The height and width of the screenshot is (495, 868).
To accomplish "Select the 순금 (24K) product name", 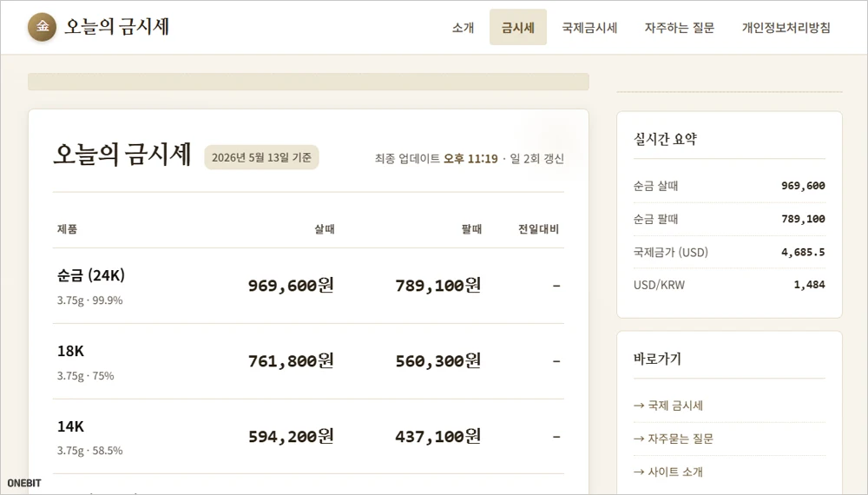I will pos(91,275).
